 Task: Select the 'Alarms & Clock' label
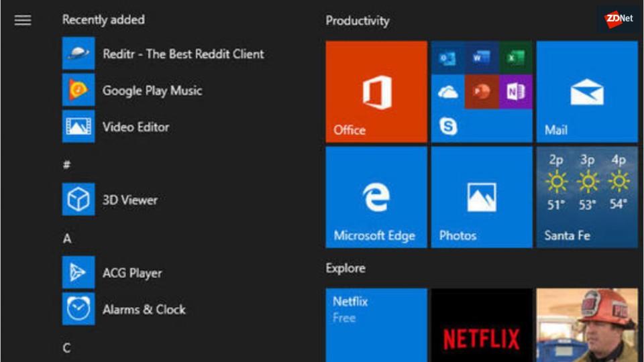click(144, 310)
